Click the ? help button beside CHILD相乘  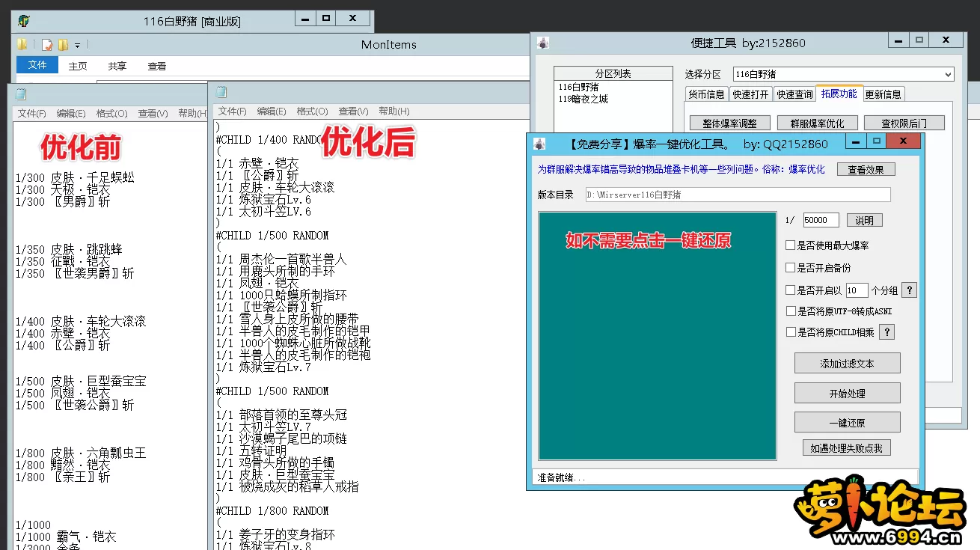coord(886,332)
